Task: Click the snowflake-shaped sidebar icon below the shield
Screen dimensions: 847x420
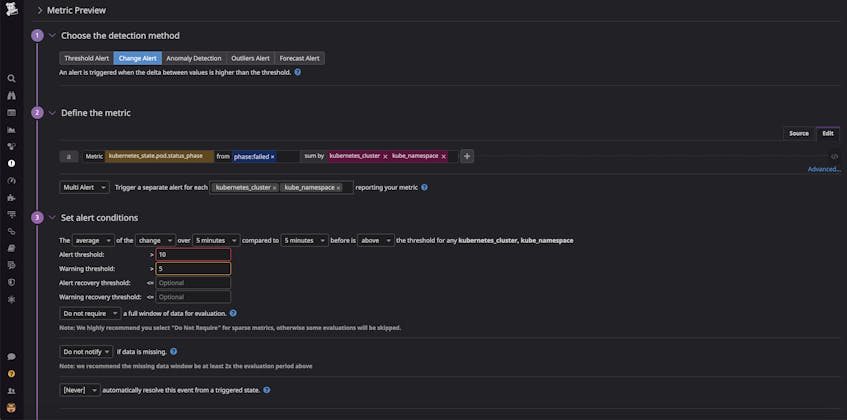Action: click(11, 299)
